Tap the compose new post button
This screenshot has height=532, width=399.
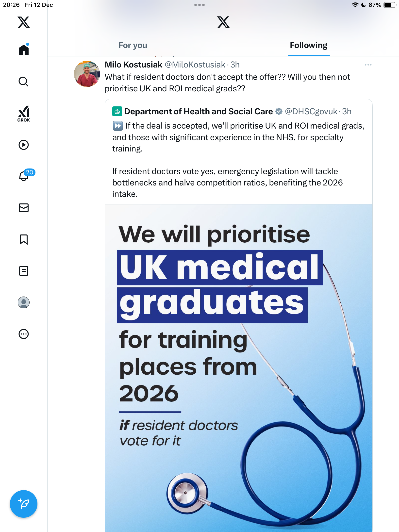coord(24,504)
